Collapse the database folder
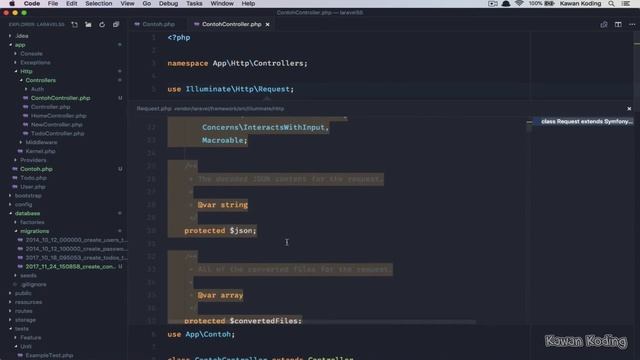 (x=27, y=213)
